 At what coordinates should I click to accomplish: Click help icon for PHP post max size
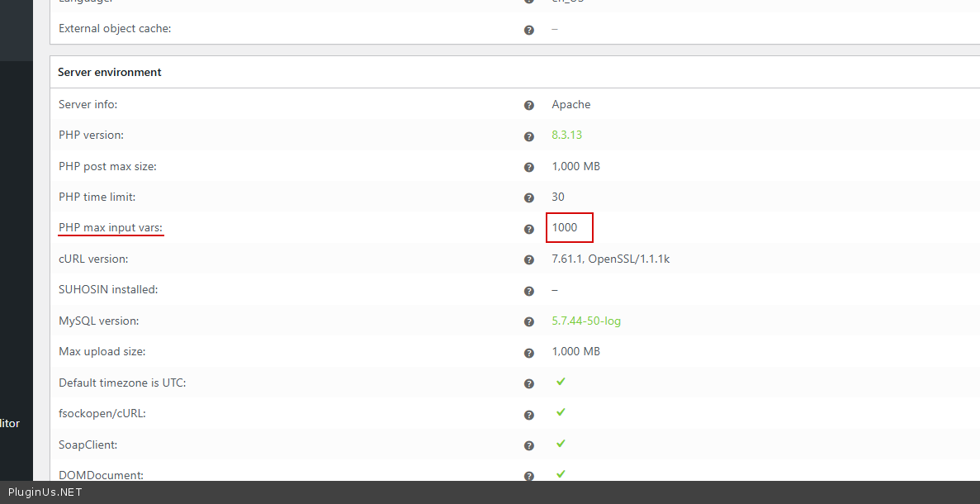[529, 168]
